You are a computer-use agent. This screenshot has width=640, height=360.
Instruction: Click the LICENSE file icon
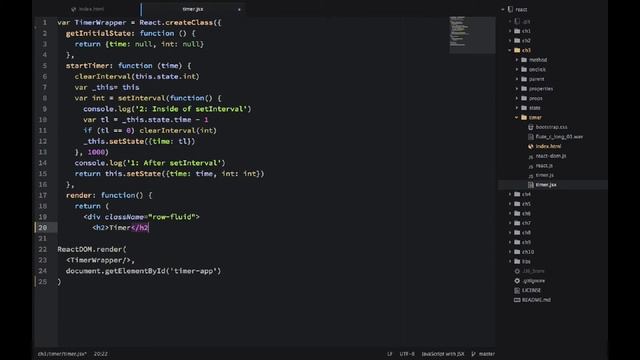pos(517,290)
